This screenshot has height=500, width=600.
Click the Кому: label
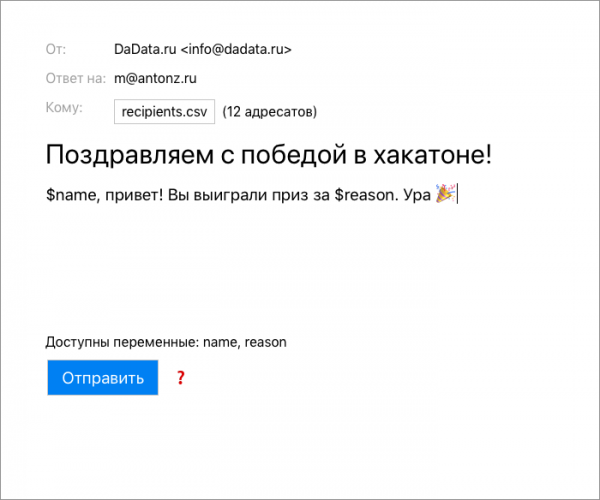pyautogui.click(x=64, y=108)
